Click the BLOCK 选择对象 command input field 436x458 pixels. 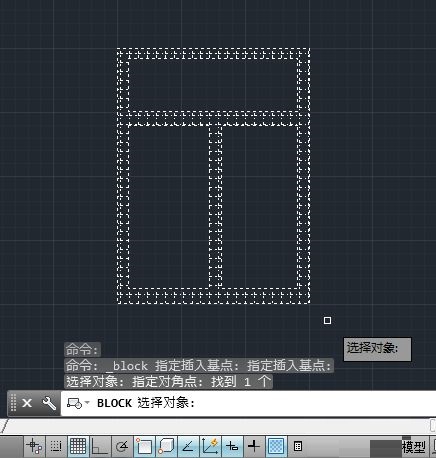248,403
